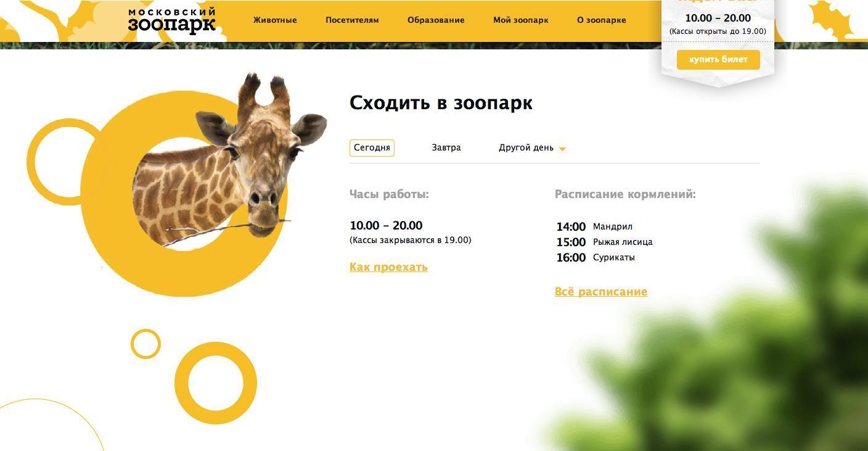Select the 16:00 Сурикаты feeding entry
This screenshot has height=451, width=868.
[596, 257]
